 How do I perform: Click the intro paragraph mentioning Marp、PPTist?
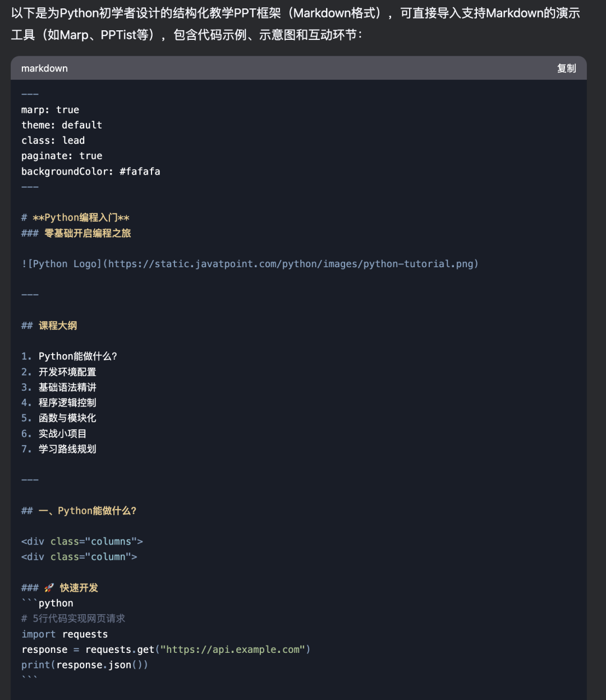[x=296, y=24]
